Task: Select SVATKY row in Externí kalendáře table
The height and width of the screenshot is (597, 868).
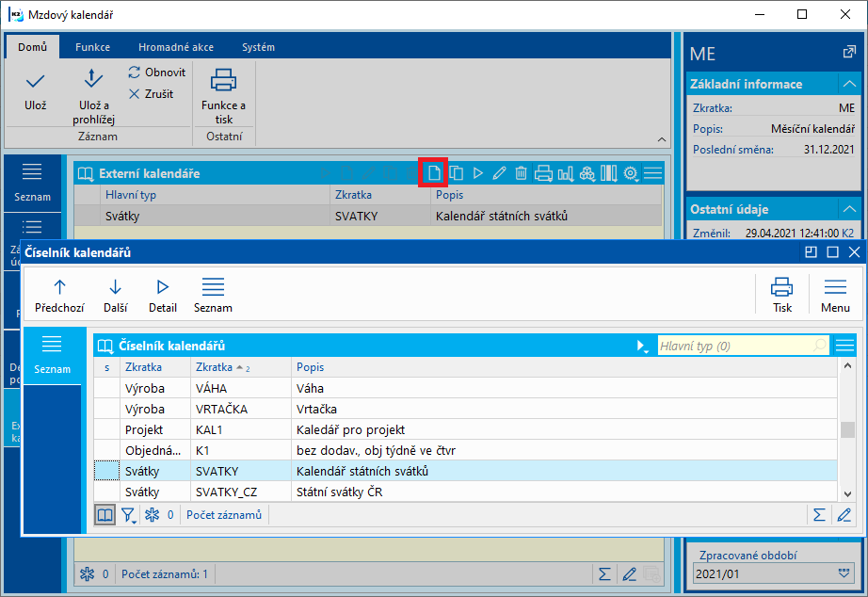Action: (368, 216)
